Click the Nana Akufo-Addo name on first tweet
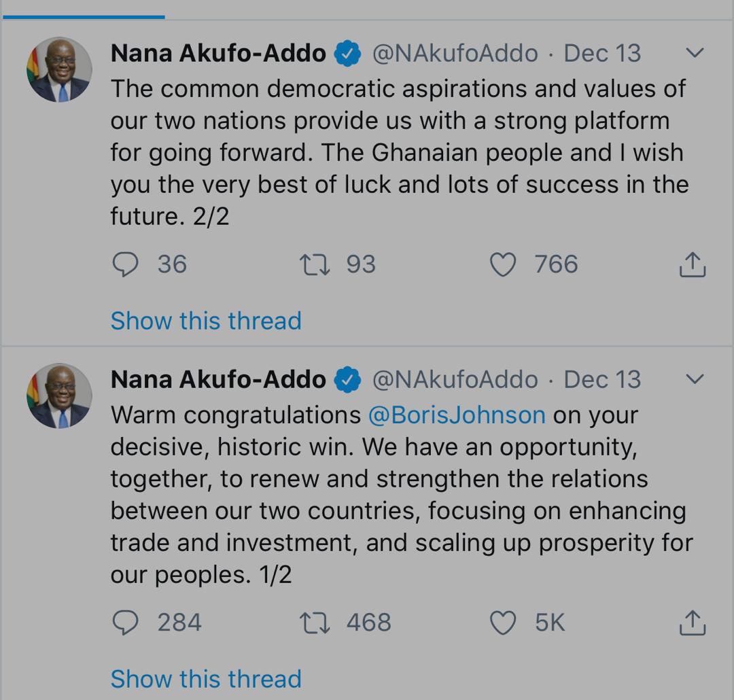Viewport: 734px width, 700px height. click(x=218, y=53)
